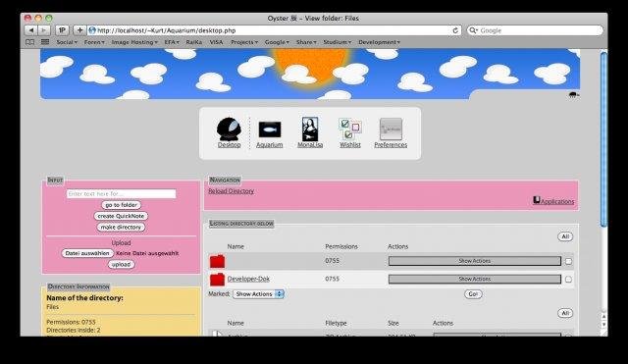Image resolution: width=628 pixels, height=364 pixels.
Task: Click the create QuickNote button
Action: pyautogui.click(x=121, y=216)
